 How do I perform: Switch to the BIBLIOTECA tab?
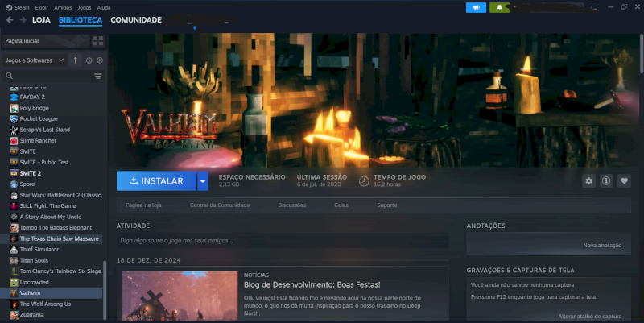80,19
